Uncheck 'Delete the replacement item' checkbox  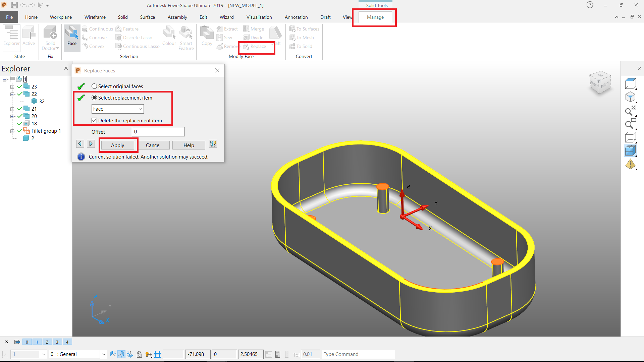tap(94, 121)
